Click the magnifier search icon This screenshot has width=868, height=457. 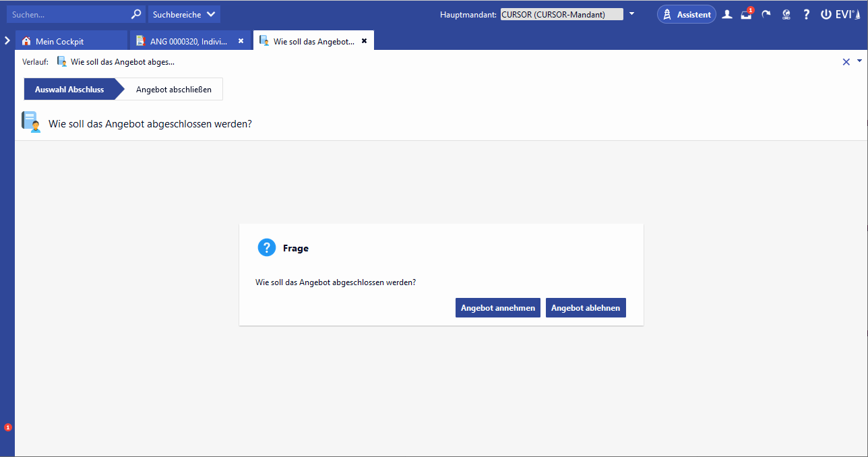(136, 14)
